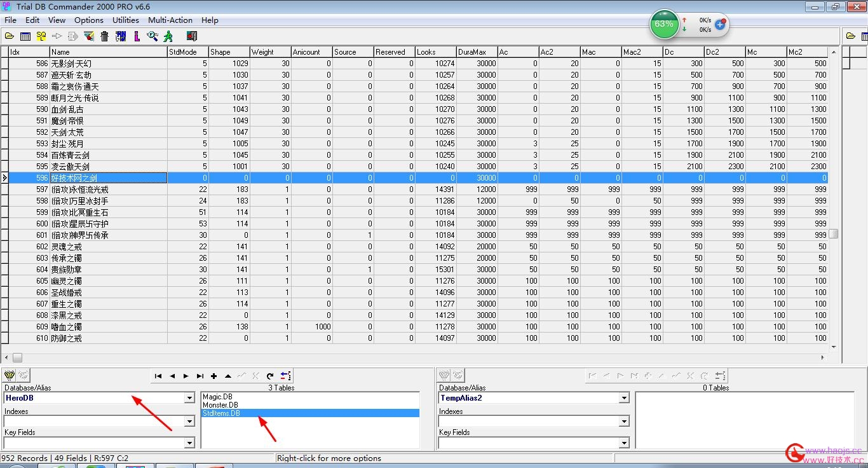The image size is (868, 468).
Task: Click the yellow basket icon in left panel
Action: (x=10, y=375)
